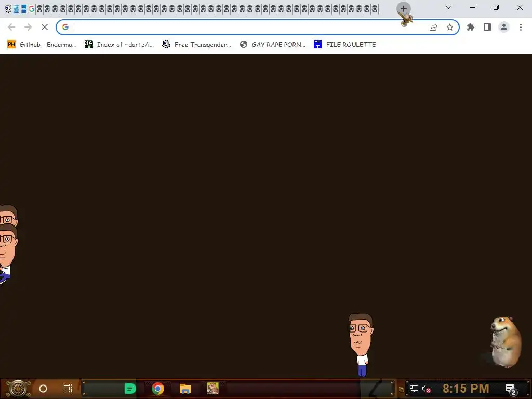Open the notification center with 2 alerts

tap(511, 390)
